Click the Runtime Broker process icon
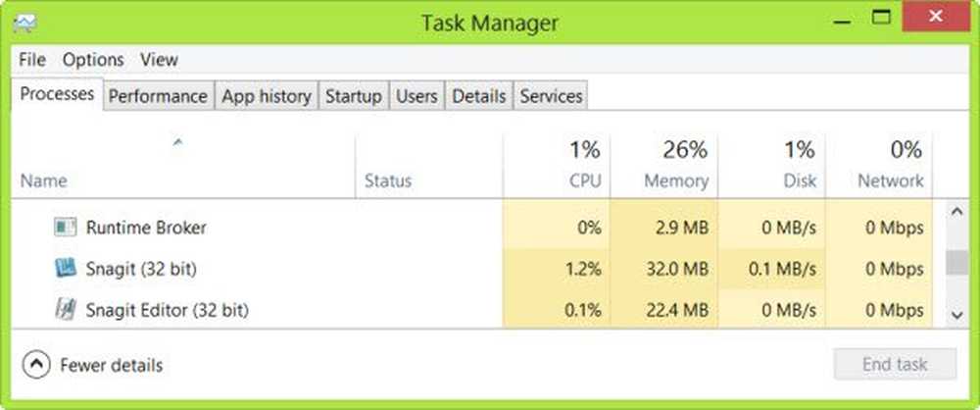 pos(66,228)
